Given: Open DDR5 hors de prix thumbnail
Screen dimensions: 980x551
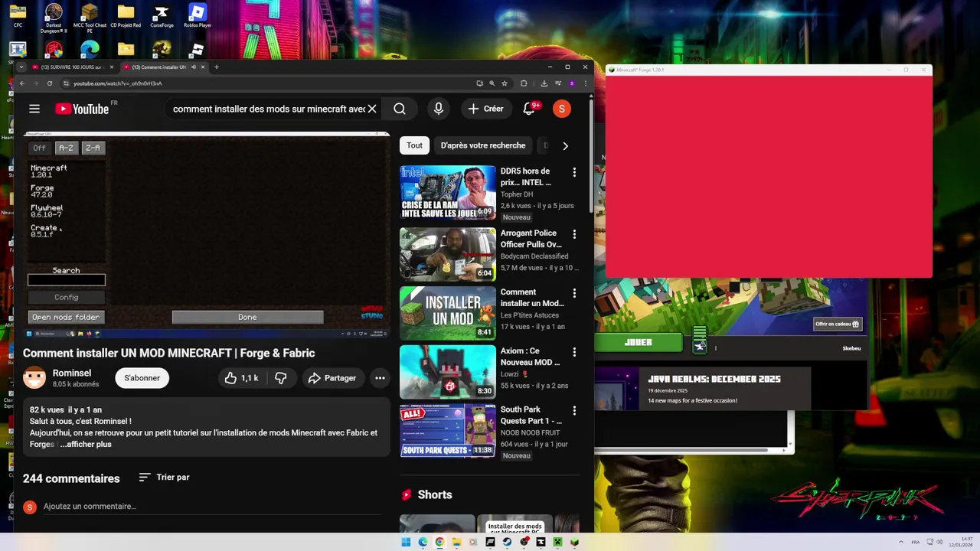Looking at the screenshot, I should pyautogui.click(x=448, y=193).
